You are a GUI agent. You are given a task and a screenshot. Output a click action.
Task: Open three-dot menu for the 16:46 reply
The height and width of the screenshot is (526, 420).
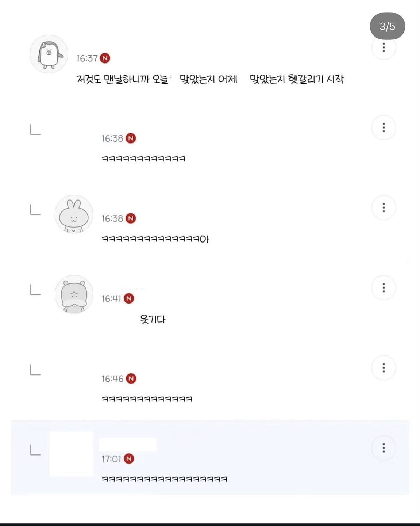pos(384,368)
